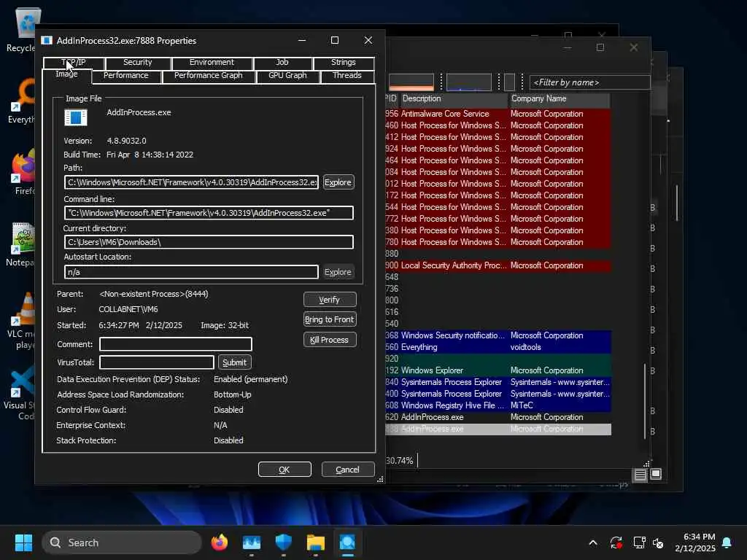Click into the Comment input field
This screenshot has height=560, width=747.
[176, 344]
